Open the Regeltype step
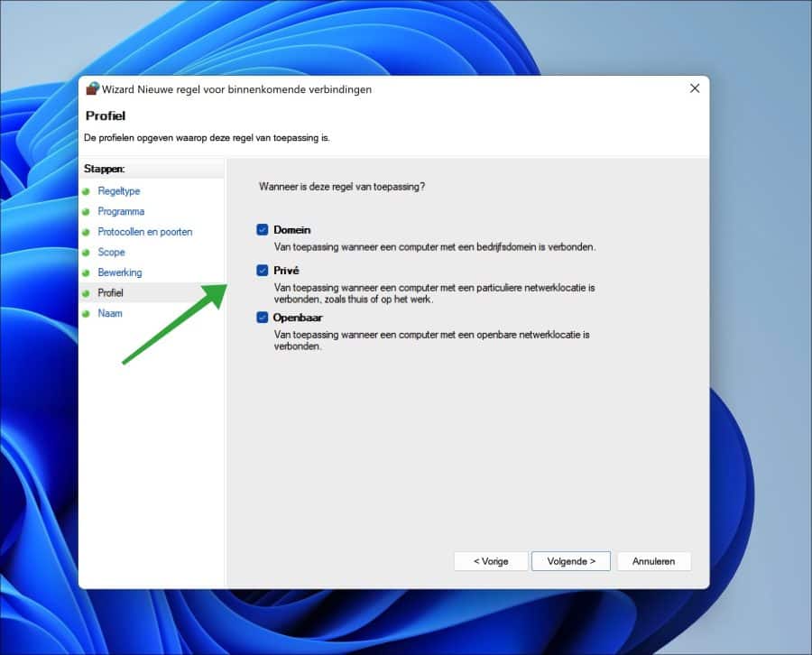The image size is (812, 655). (118, 191)
